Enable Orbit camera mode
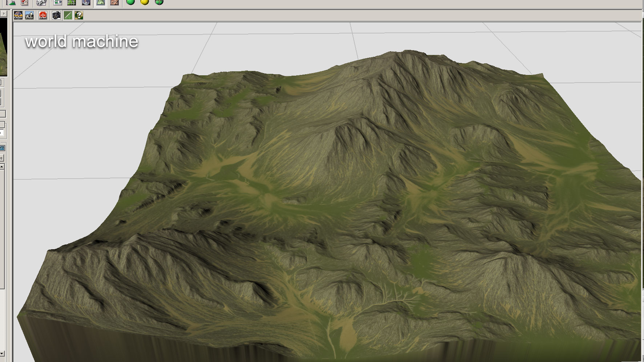 click(18, 16)
